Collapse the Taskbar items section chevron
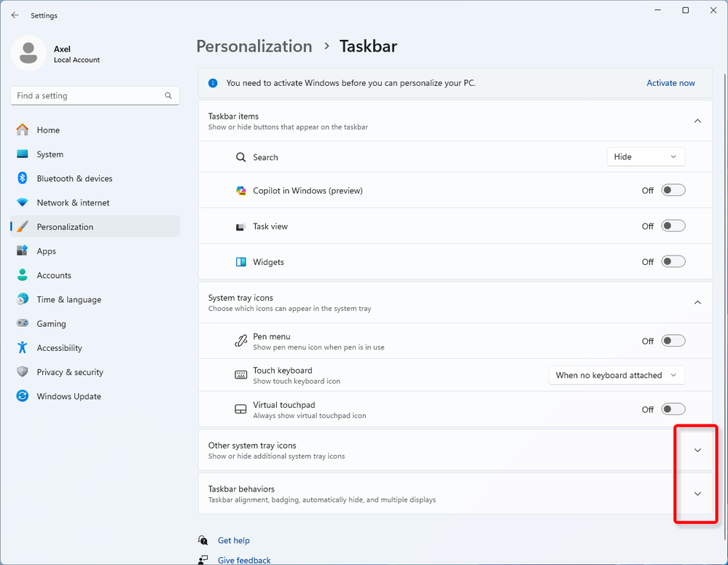Screen dimensions: 728x565 pos(697,121)
